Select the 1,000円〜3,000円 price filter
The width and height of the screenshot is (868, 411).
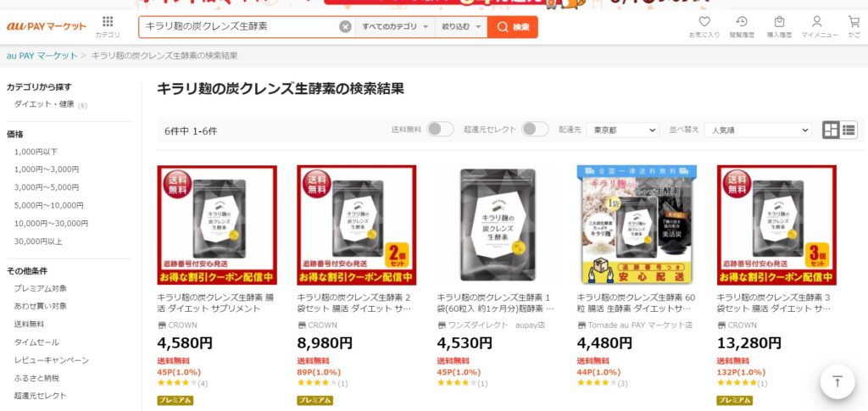click(47, 169)
